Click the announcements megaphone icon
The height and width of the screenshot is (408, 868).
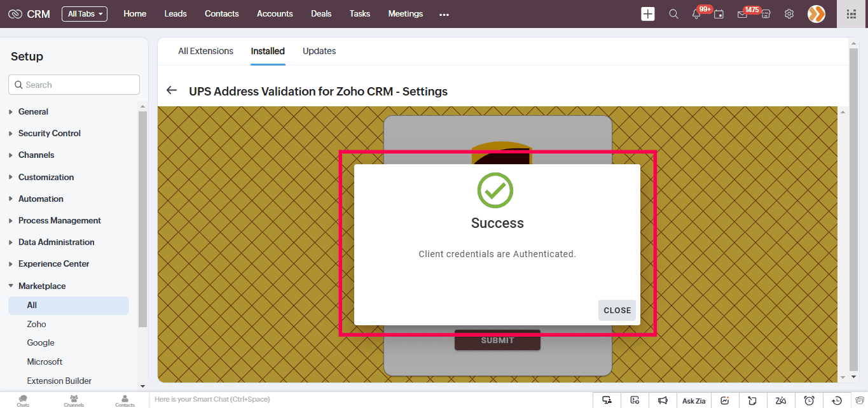[663, 400]
